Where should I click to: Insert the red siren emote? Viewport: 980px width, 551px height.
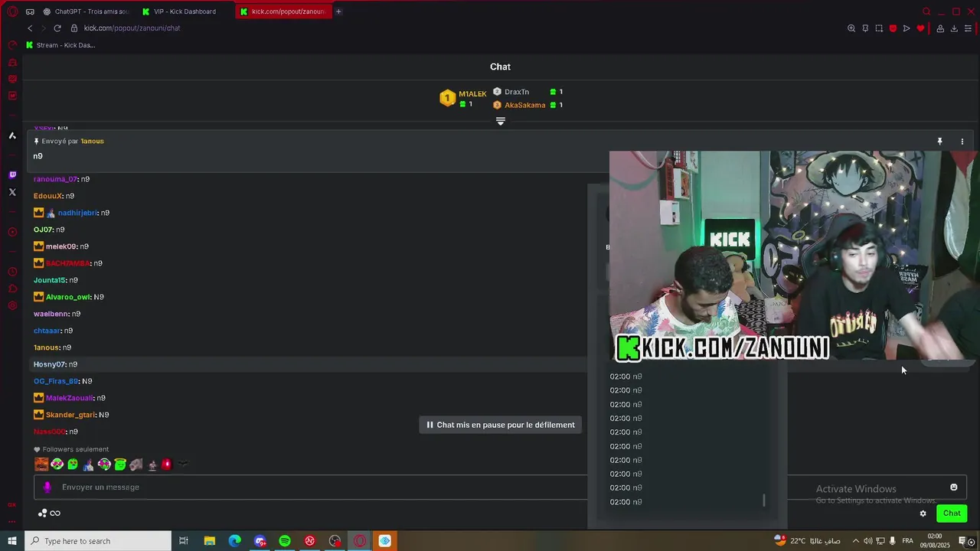point(167,465)
